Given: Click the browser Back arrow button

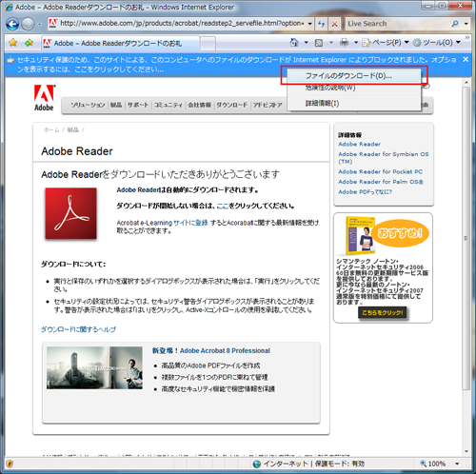Looking at the screenshot, I should (12, 24).
